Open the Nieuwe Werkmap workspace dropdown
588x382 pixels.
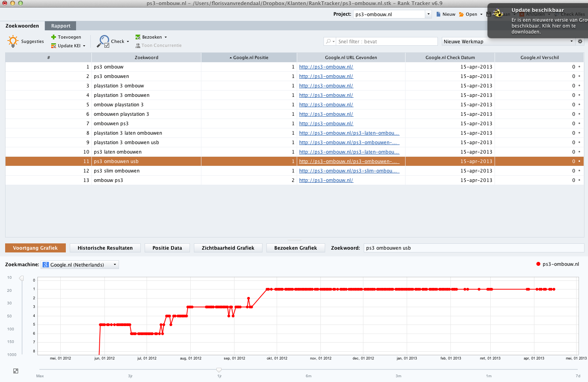(x=508, y=41)
